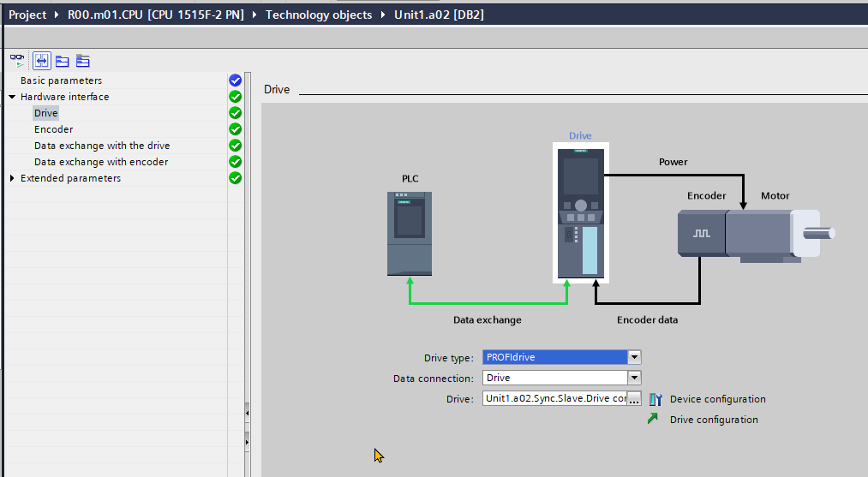Click the Device configuration tool icon

tap(655, 399)
